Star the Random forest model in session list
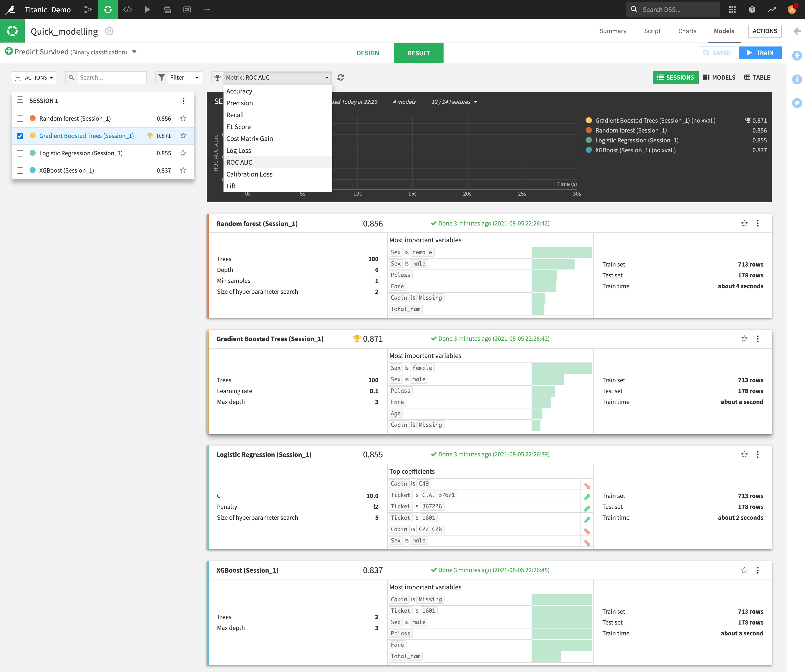This screenshot has height=672, width=805. tap(183, 118)
